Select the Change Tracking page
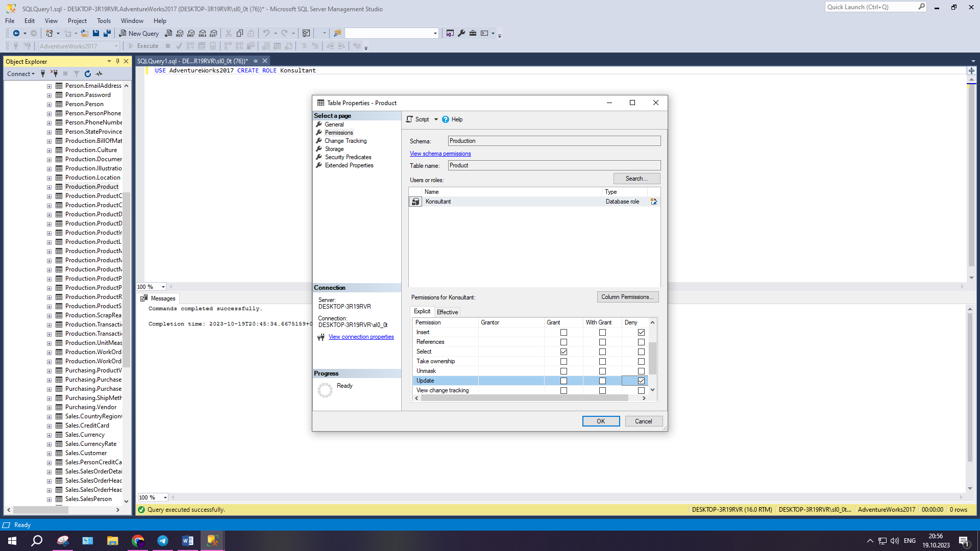Screen dimensions: 980x551 point(346,141)
